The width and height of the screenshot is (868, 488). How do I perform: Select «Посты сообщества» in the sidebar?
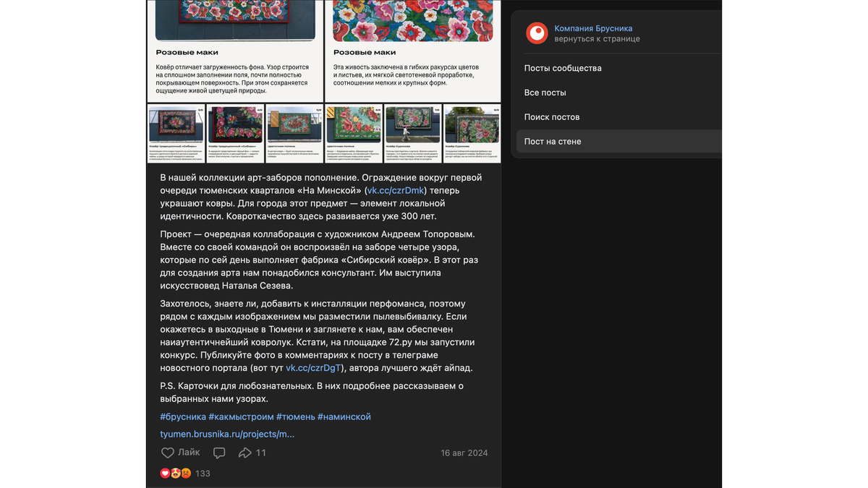point(564,68)
